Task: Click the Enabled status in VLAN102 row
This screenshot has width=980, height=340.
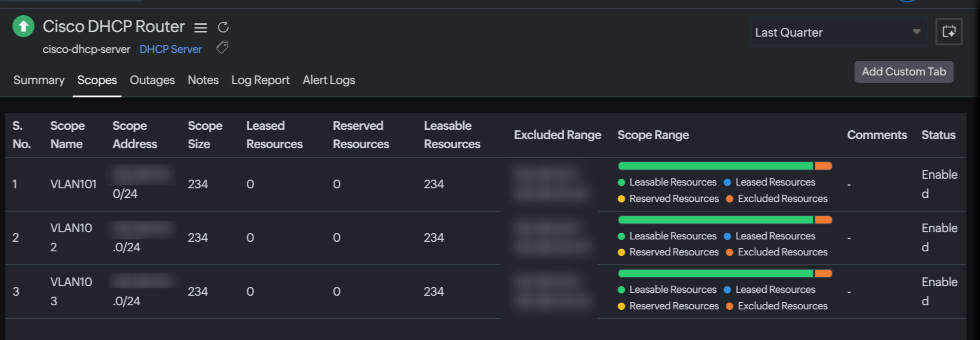Action: [939, 238]
